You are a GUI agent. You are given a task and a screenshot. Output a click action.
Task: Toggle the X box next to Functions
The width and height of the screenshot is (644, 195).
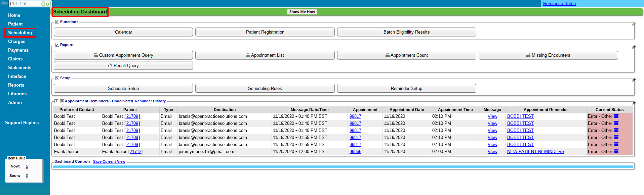click(57, 22)
